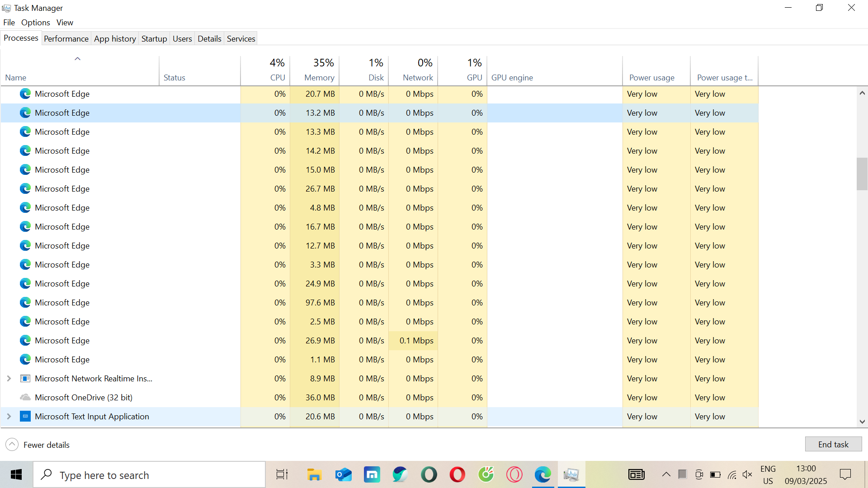Click the Microsoft Network Realtime Inspection icon
Image resolution: width=868 pixels, height=488 pixels.
pos(25,379)
